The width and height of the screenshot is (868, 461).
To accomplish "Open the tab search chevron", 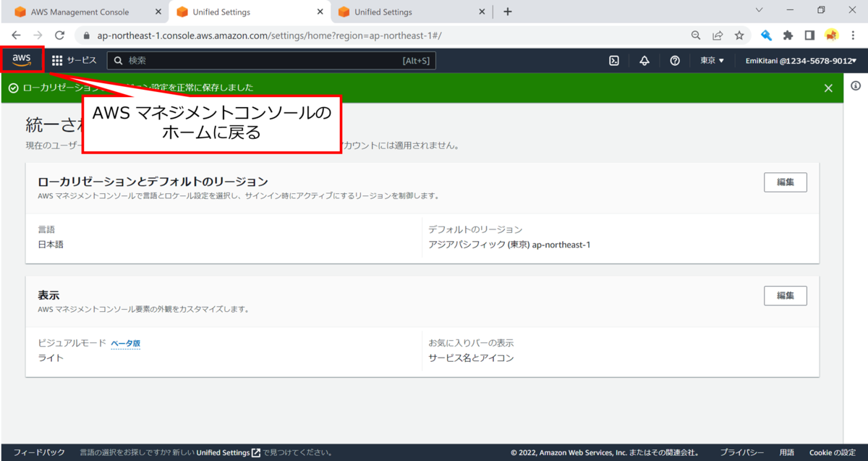I will [759, 10].
